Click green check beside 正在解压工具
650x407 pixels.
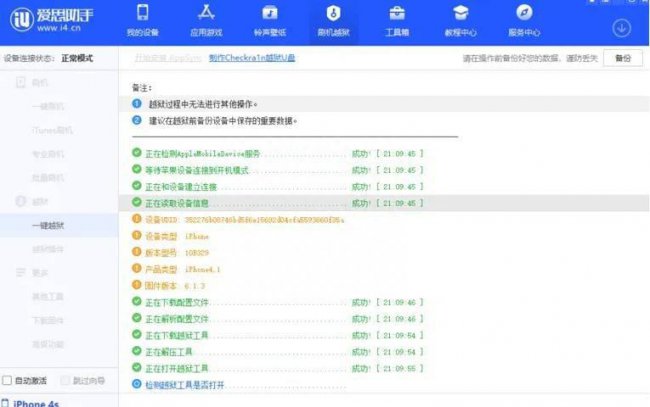[x=137, y=351]
